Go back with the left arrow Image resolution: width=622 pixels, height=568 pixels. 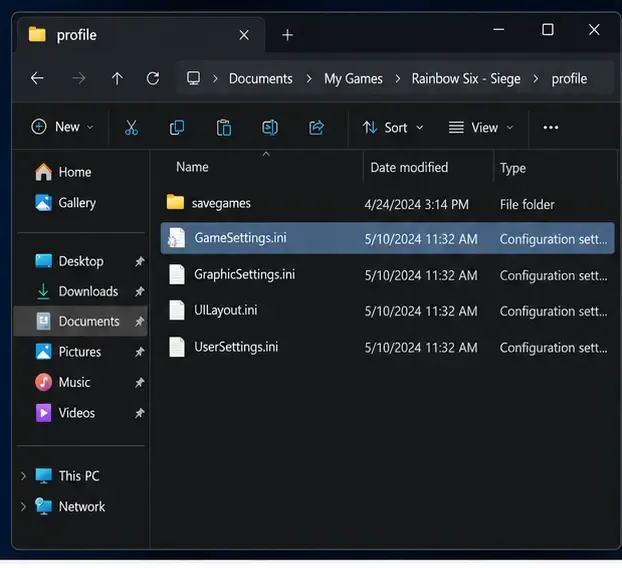pos(37,78)
